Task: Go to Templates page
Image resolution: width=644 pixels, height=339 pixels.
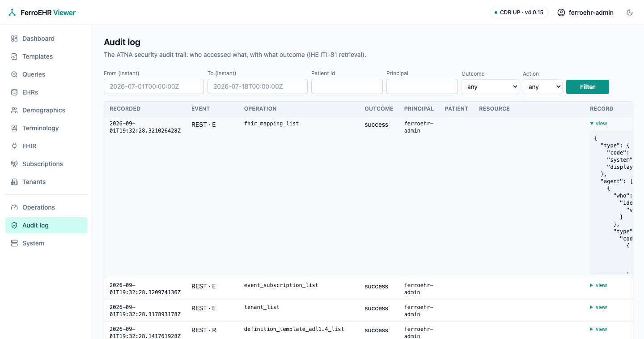Action: point(46,56)
